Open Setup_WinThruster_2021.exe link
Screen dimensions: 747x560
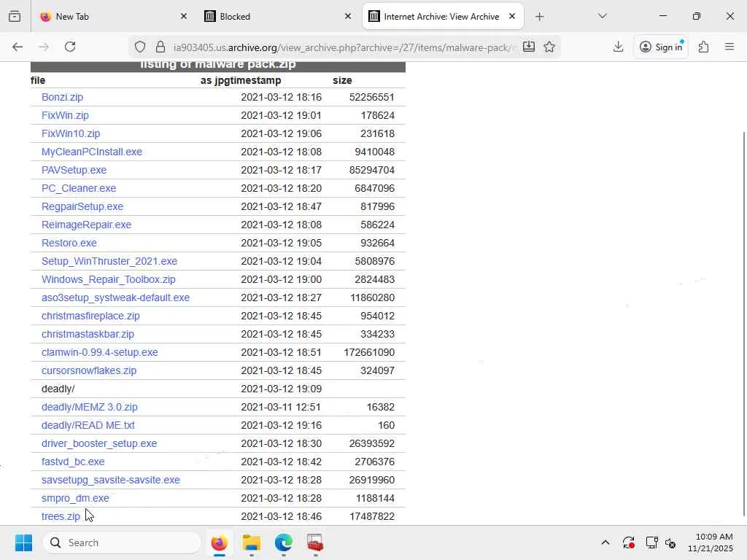click(x=109, y=262)
